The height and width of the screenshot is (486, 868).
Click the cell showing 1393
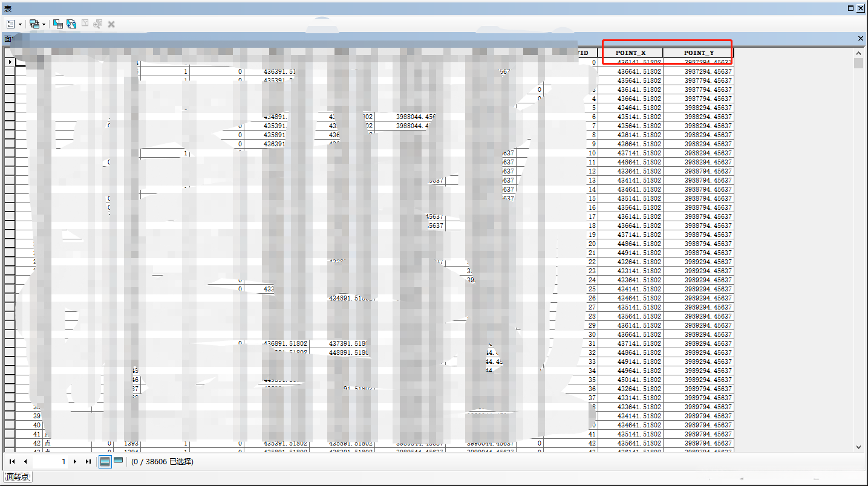pyautogui.click(x=126, y=443)
